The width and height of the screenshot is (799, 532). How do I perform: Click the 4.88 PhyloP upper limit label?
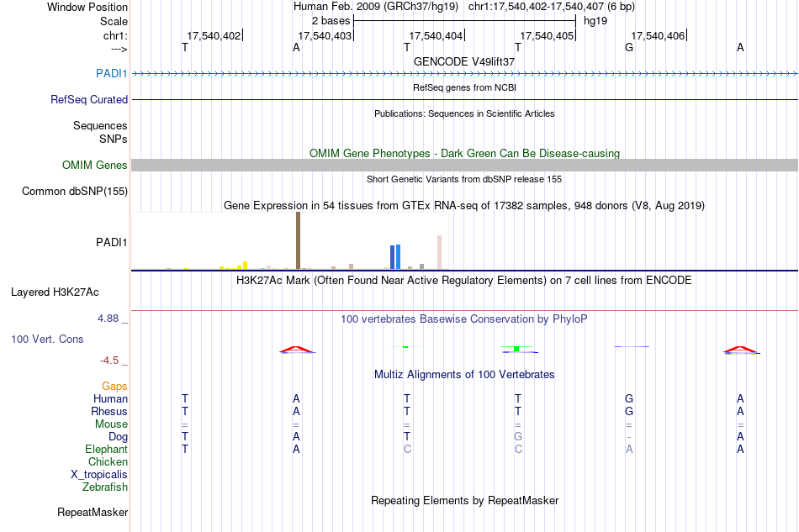108,319
